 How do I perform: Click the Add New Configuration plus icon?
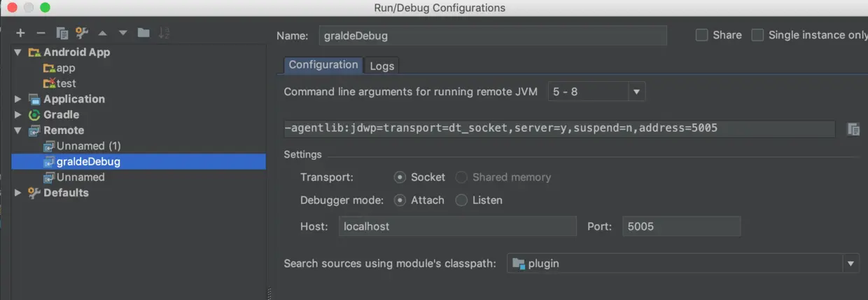tap(20, 33)
